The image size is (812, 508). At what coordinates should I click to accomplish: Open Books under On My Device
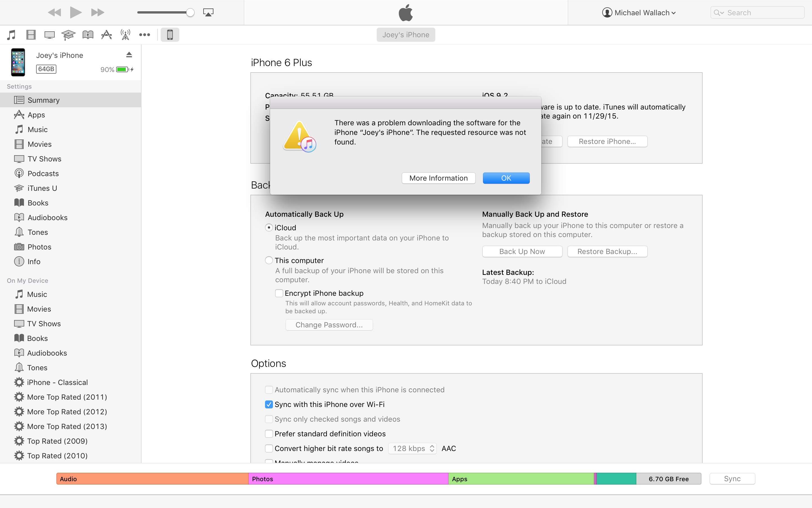point(70,338)
